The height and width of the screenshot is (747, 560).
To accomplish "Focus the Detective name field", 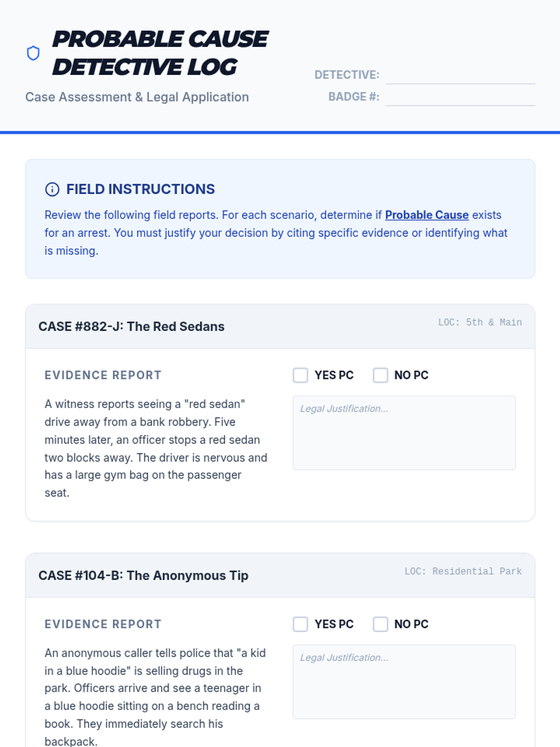I will (x=460, y=75).
